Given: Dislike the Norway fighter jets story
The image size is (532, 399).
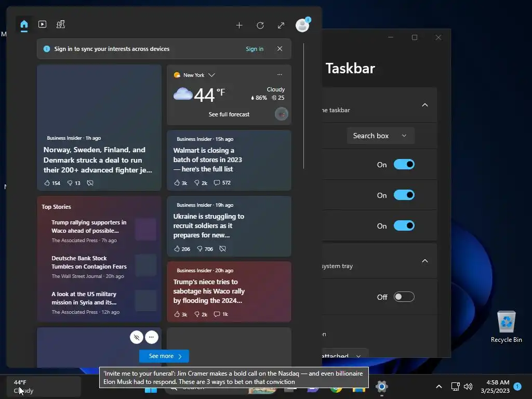Looking at the screenshot, I should pyautogui.click(x=74, y=183).
